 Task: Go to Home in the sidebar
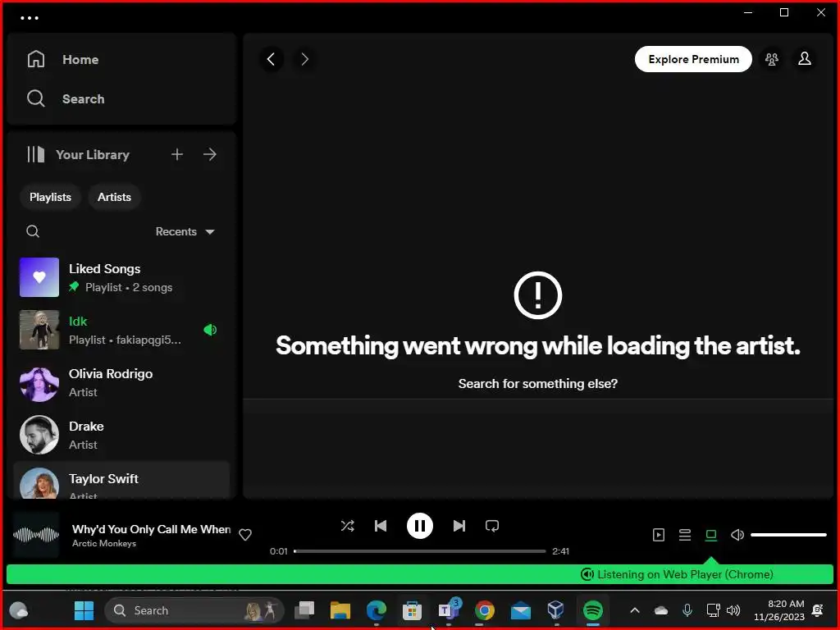(x=62, y=59)
